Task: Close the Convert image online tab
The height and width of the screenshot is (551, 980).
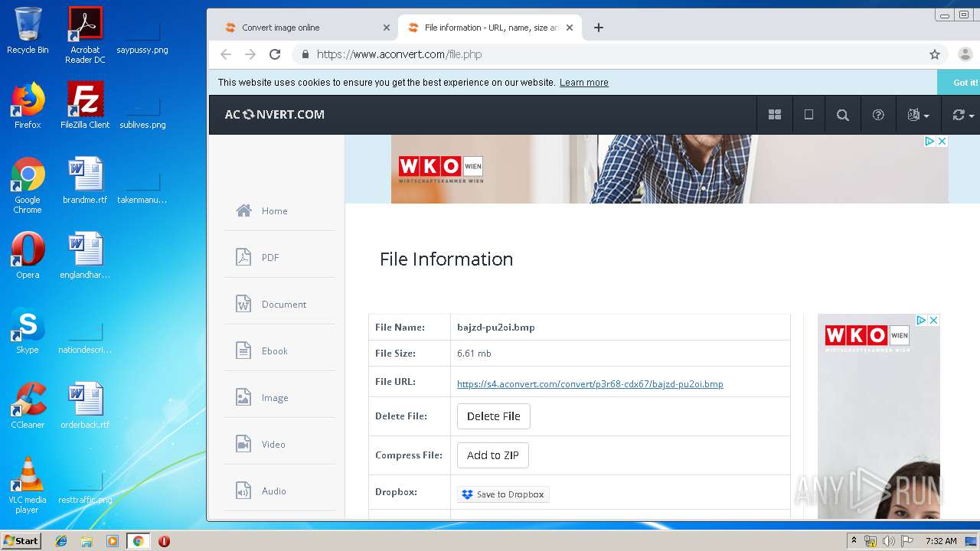Action: click(387, 28)
